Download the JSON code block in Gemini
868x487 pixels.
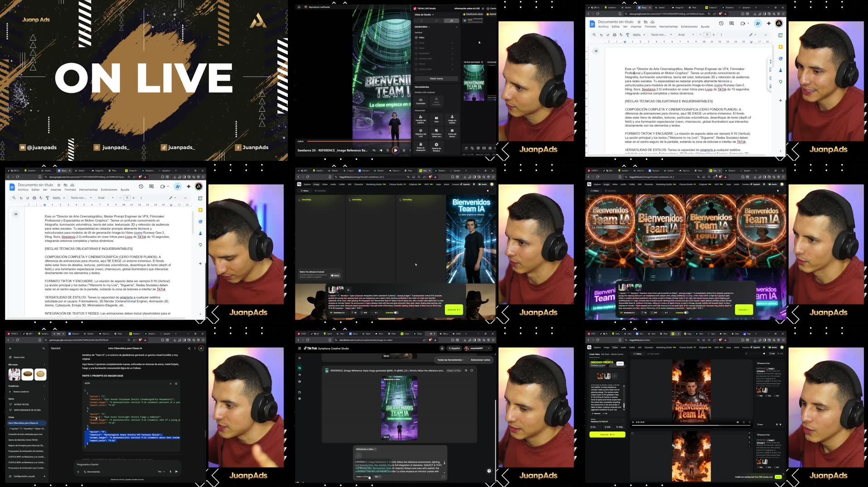click(170, 383)
